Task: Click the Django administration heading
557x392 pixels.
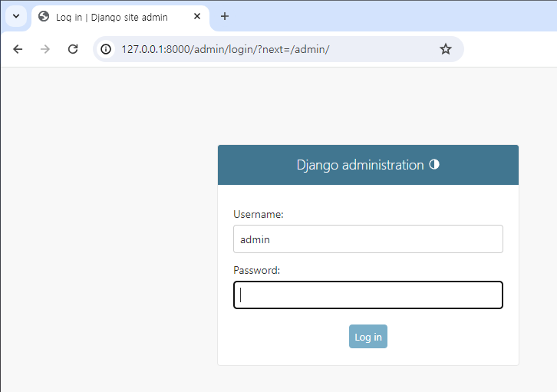Action: (x=360, y=165)
